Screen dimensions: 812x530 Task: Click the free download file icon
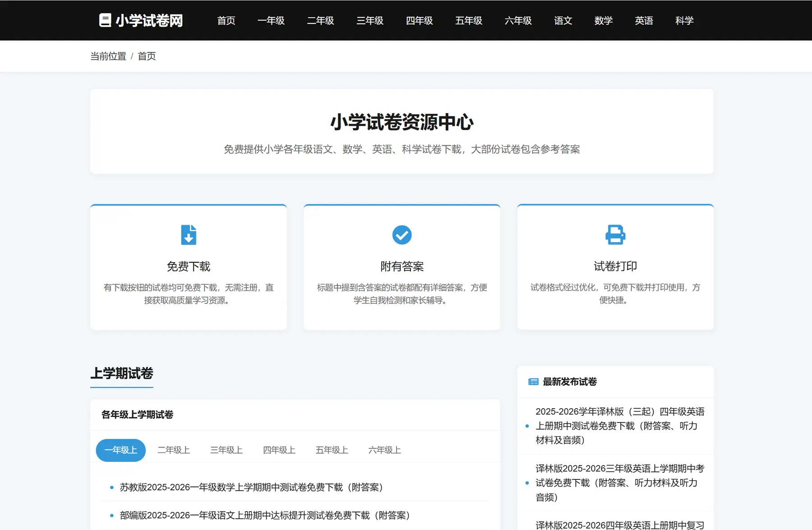[x=189, y=235]
